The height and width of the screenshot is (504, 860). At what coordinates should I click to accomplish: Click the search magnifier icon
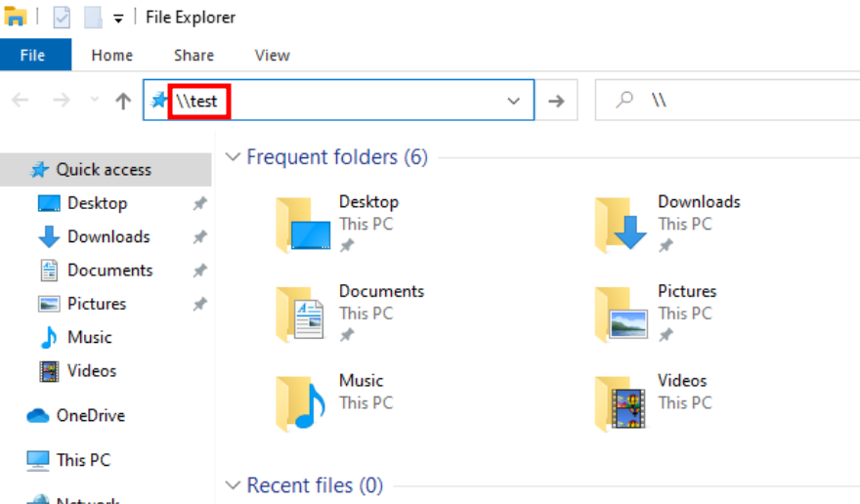pos(625,100)
